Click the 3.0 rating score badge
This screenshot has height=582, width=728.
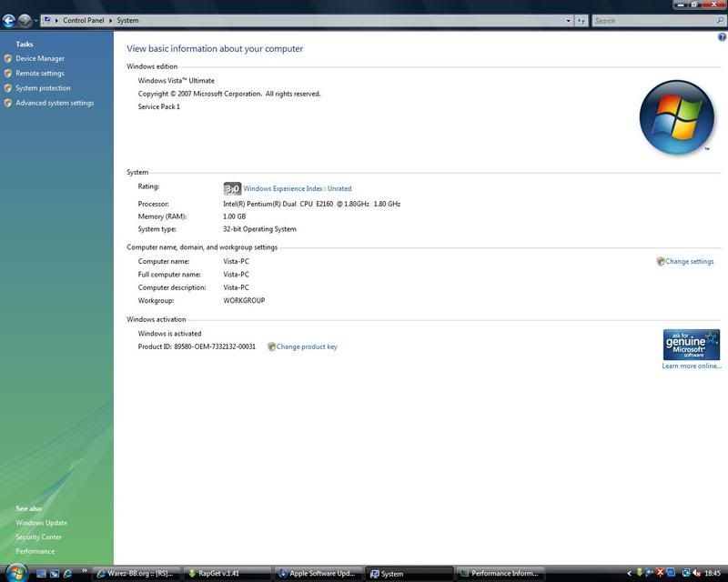(232, 188)
